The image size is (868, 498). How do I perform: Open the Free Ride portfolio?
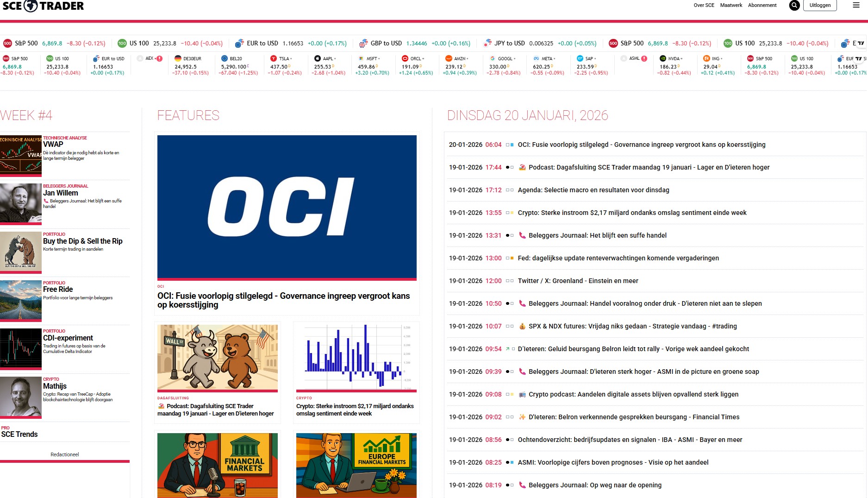click(58, 290)
